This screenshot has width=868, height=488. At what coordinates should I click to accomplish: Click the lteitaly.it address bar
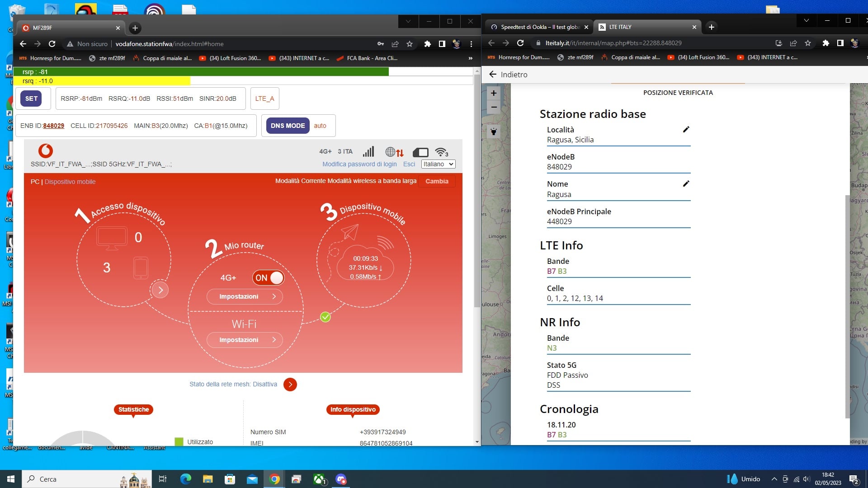coord(651,43)
